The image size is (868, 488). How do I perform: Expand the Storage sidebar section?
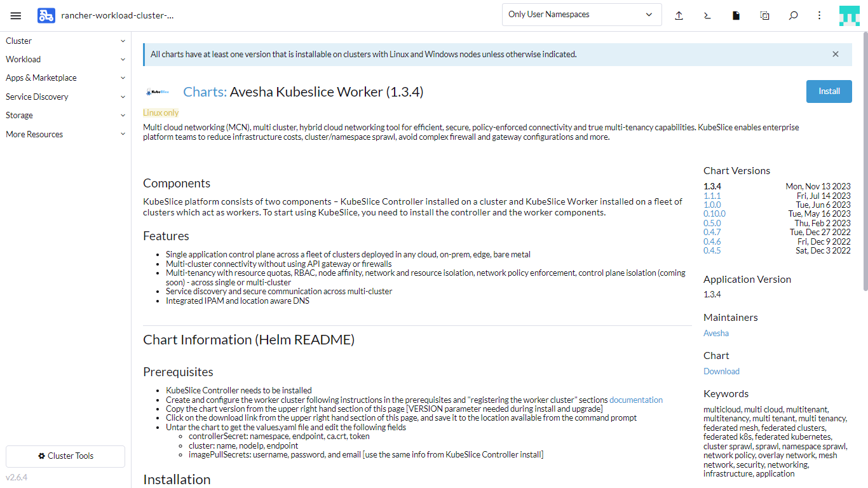(x=65, y=115)
